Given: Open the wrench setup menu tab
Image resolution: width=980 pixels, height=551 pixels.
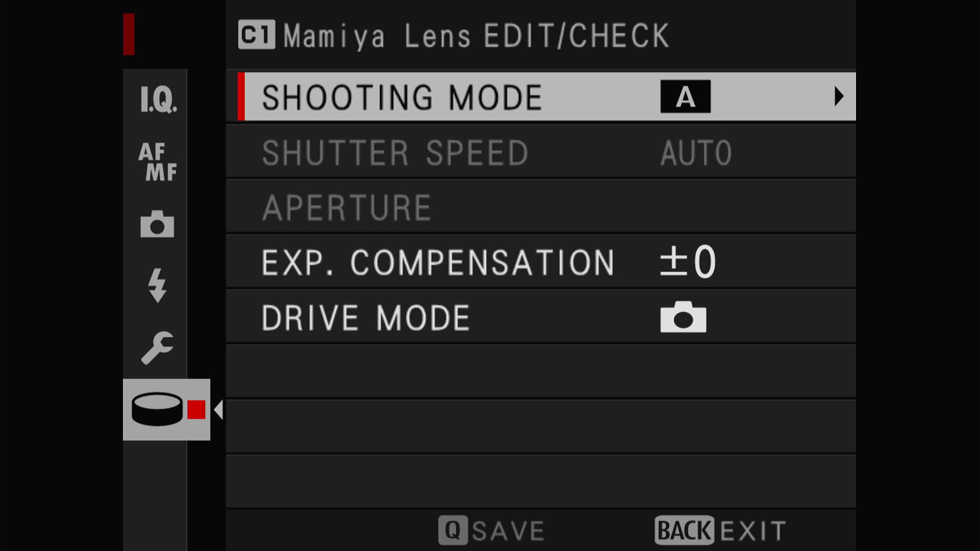Looking at the screenshot, I should 157,348.
